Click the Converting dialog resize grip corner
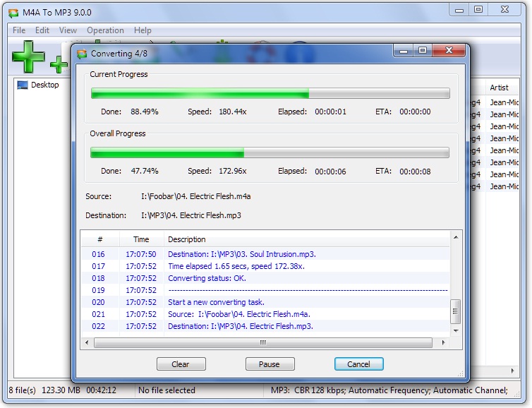The height and width of the screenshot is (408, 532). [x=461, y=373]
